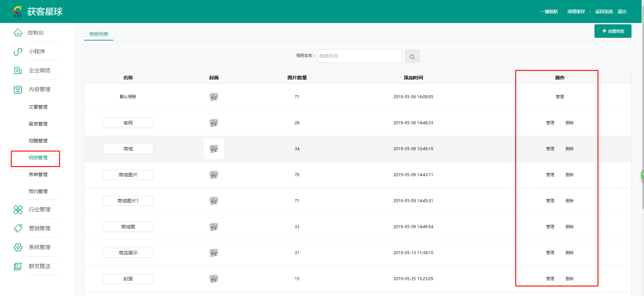Click the 相册名称 search input field
This screenshot has height=296, width=644.
[x=359, y=56]
